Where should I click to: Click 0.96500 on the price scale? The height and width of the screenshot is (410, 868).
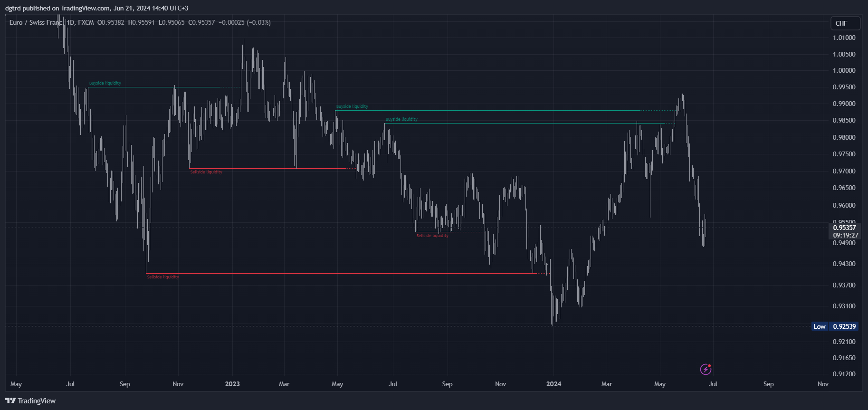tap(844, 188)
